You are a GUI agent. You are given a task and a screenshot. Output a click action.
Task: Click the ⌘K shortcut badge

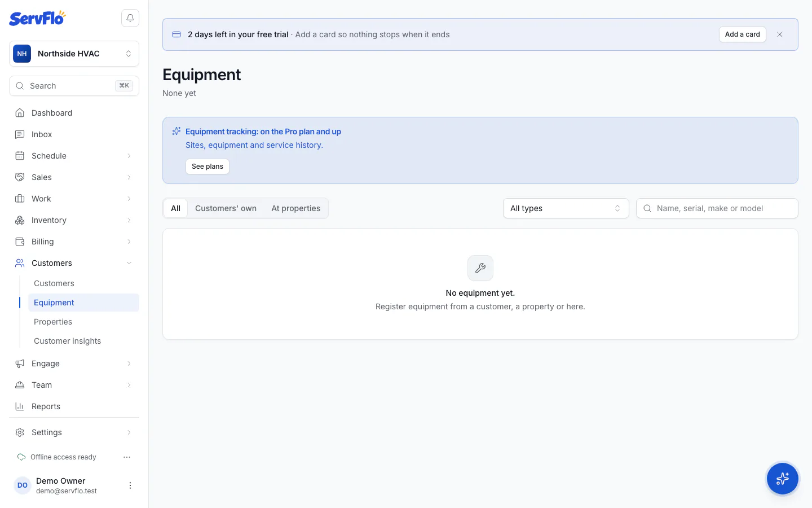124,86
